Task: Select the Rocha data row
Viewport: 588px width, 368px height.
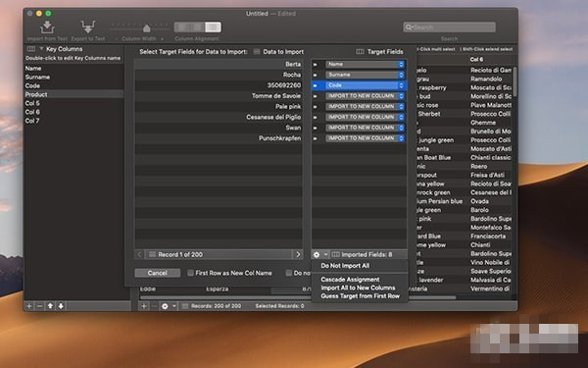Action: (219, 75)
